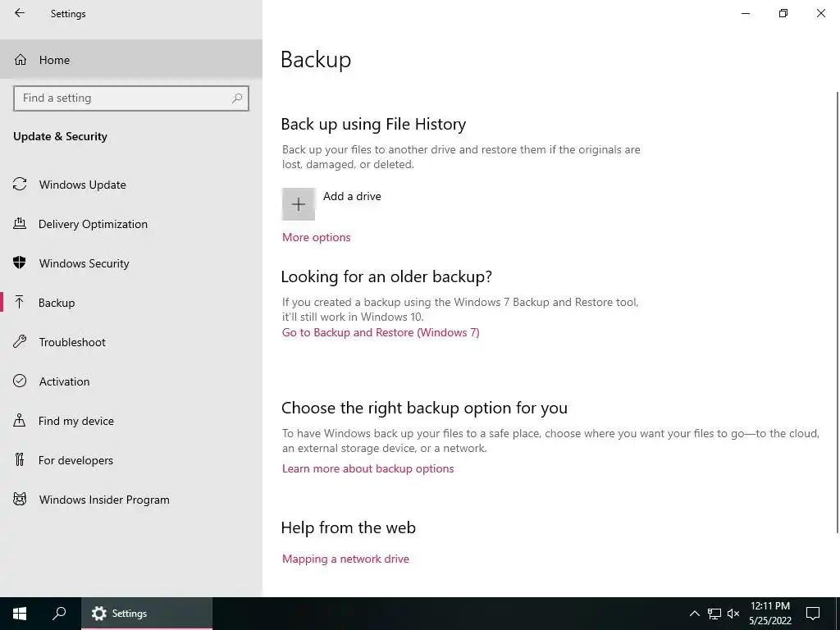Click the Find my device icon

(20, 421)
